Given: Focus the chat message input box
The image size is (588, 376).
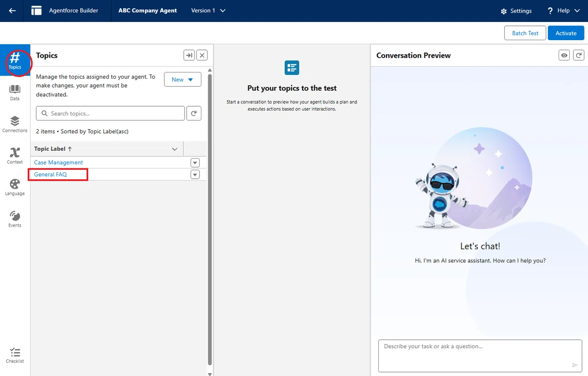Looking at the screenshot, I should pos(480,356).
